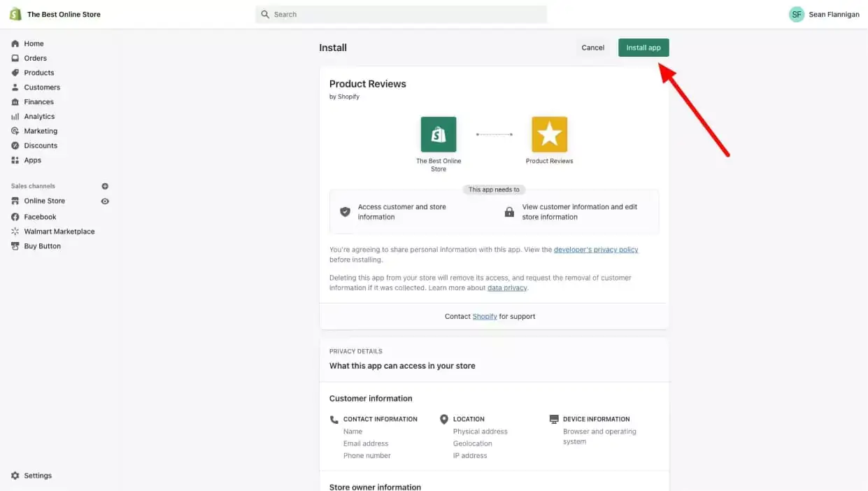The height and width of the screenshot is (491, 868).
Task: View the Online Store via eye icon
Action: coord(105,201)
